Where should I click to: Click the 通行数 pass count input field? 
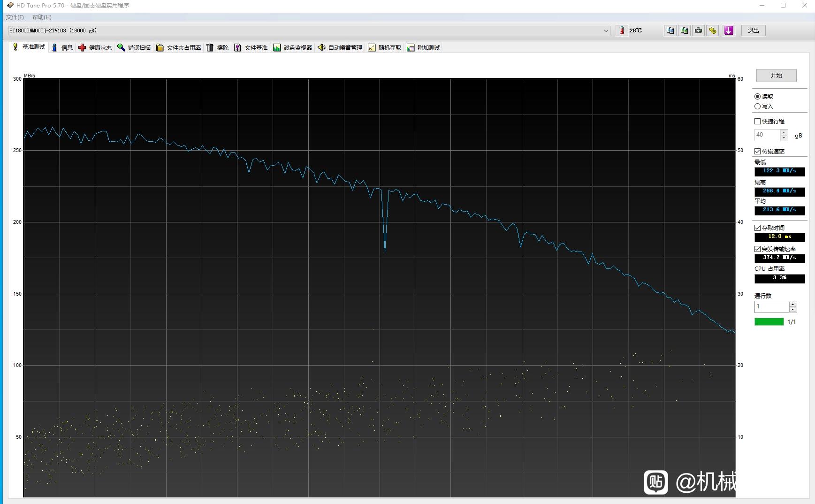click(771, 306)
